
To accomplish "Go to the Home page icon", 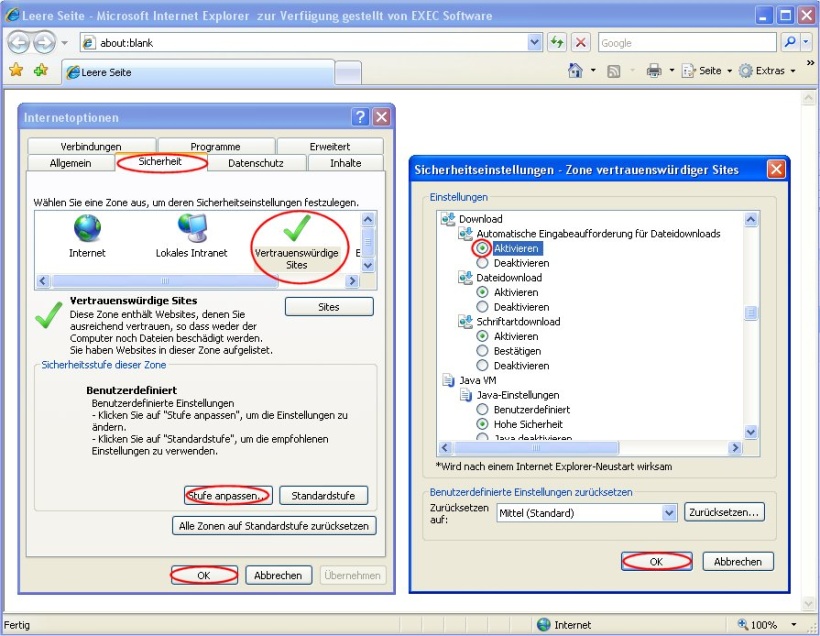I will coord(575,70).
